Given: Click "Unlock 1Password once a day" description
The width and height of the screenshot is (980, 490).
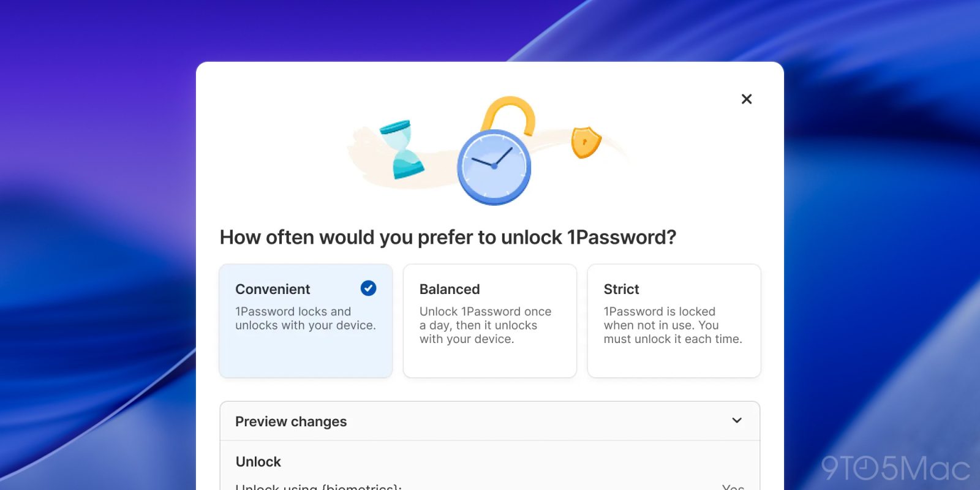Looking at the screenshot, I should tap(485, 325).
